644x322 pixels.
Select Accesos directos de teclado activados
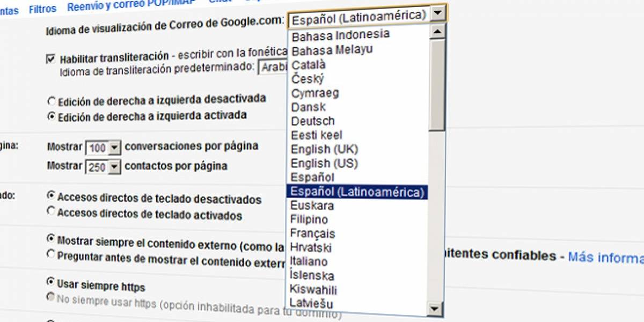click(51, 211)
